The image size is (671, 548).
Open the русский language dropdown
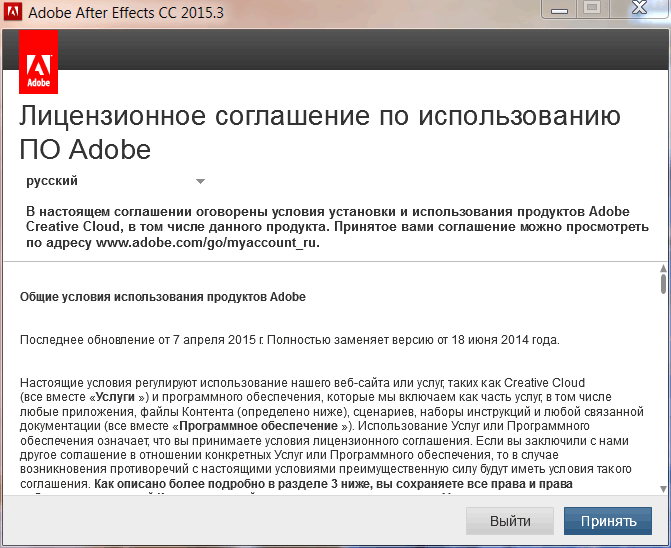[x=116, y=181]
